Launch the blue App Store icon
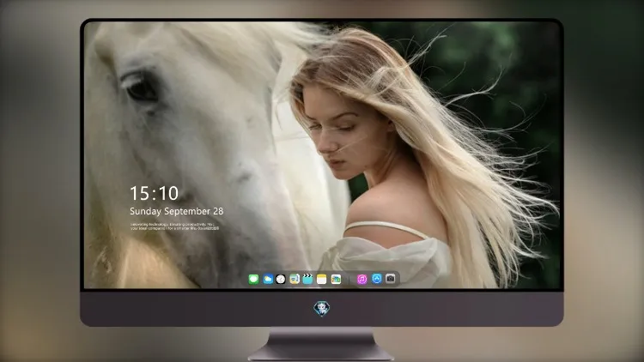The height and width of the screenshot is (362, 644). [377, 279]
